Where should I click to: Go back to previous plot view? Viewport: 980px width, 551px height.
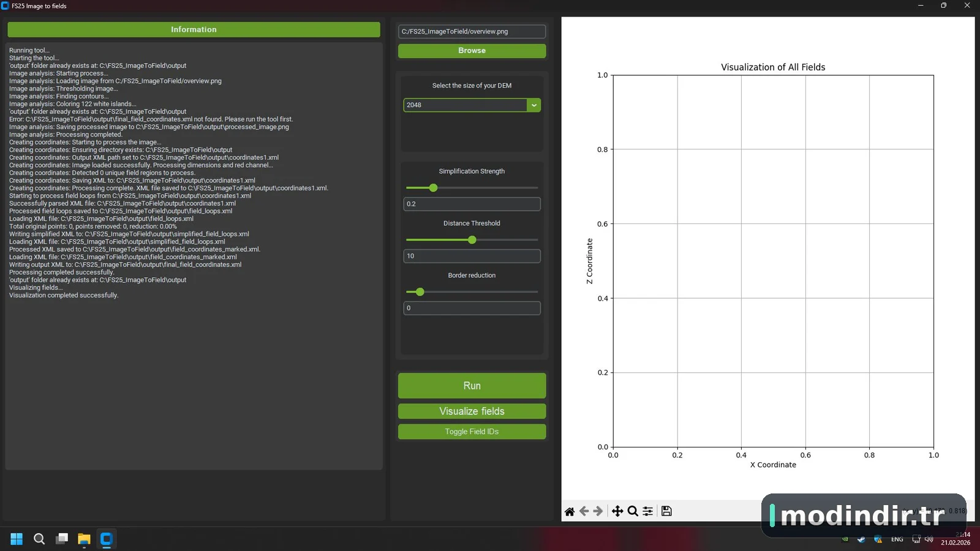[584, 511]
